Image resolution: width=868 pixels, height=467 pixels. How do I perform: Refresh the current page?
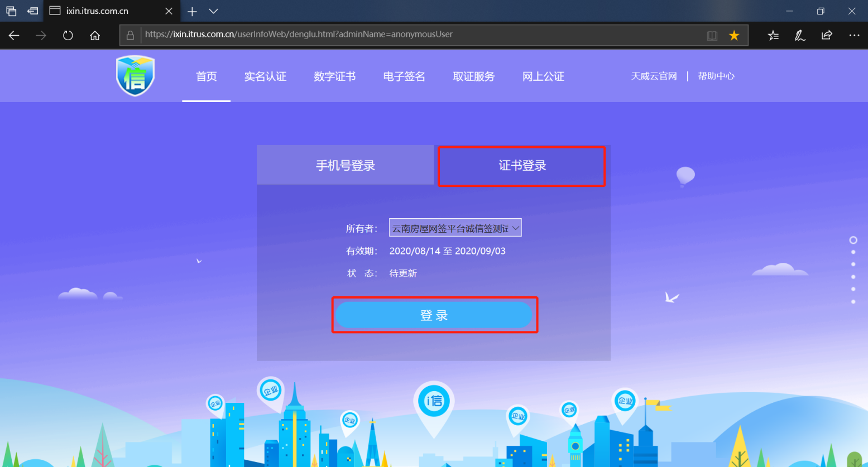tap(68, 36)
